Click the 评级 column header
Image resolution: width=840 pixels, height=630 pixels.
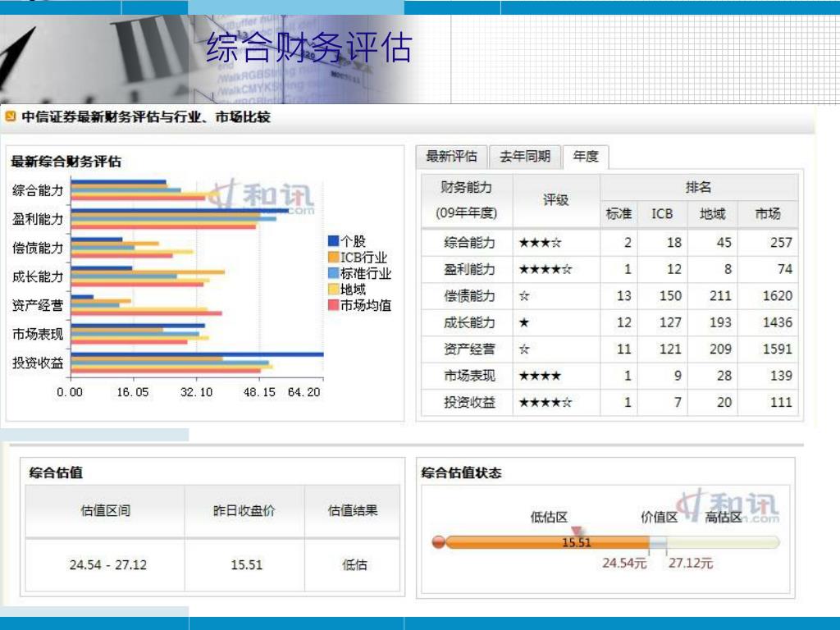[555, 200]
